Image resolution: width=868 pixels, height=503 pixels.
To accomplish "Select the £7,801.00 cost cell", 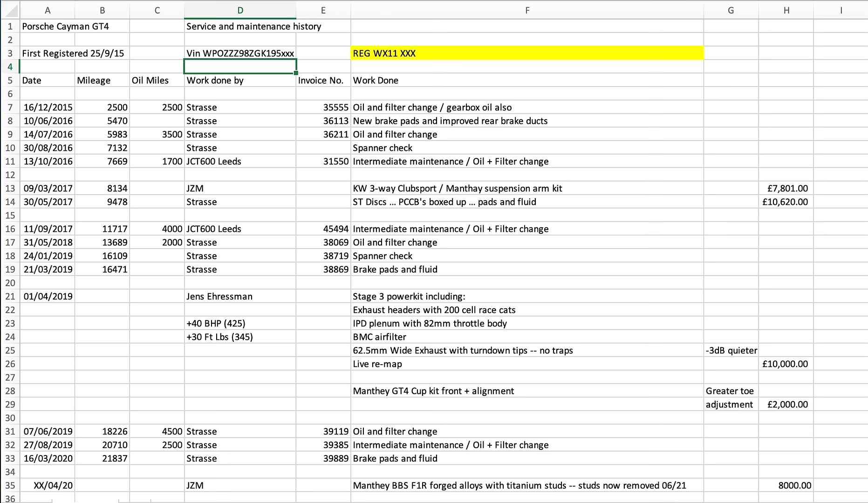I will tap(786, 188).
